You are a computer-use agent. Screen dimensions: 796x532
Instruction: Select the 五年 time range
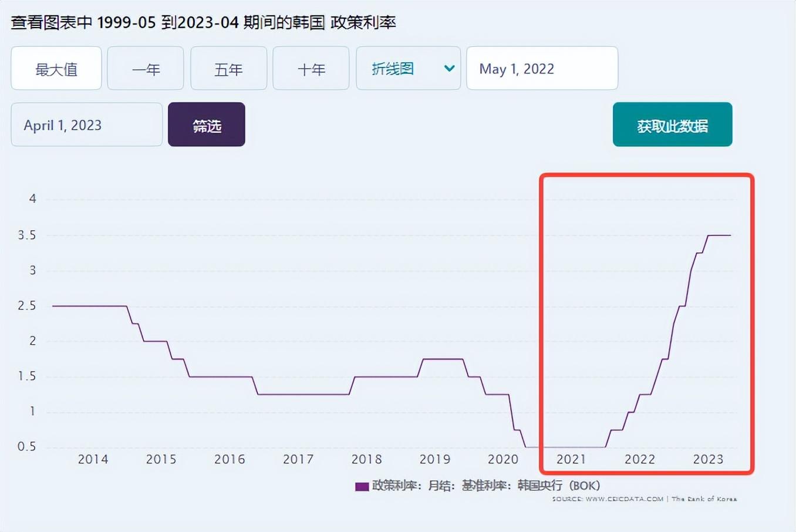[228, 68]
